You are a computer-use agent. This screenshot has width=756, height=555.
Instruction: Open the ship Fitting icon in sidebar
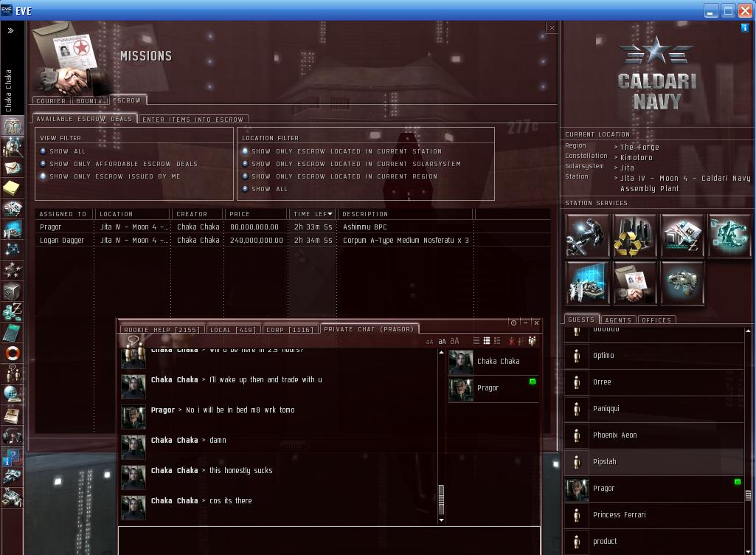pos(13,478)
